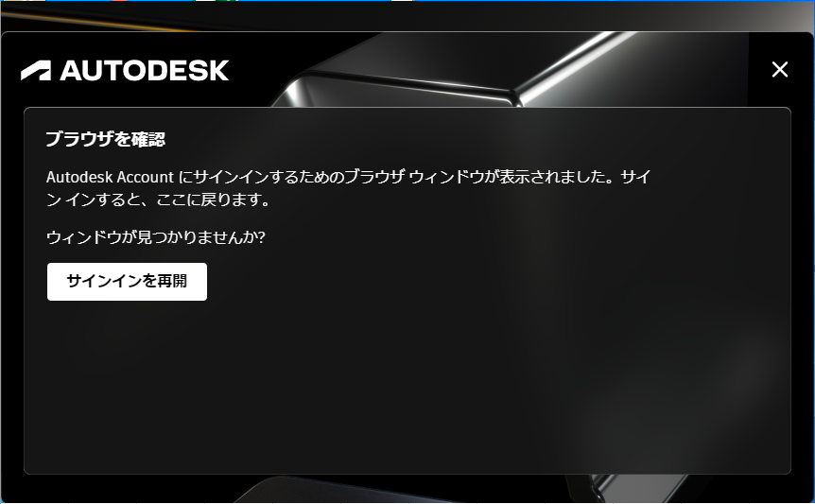Click the background strip below the message panel
This screenshot has width=815, height=504.
point(407,489)
